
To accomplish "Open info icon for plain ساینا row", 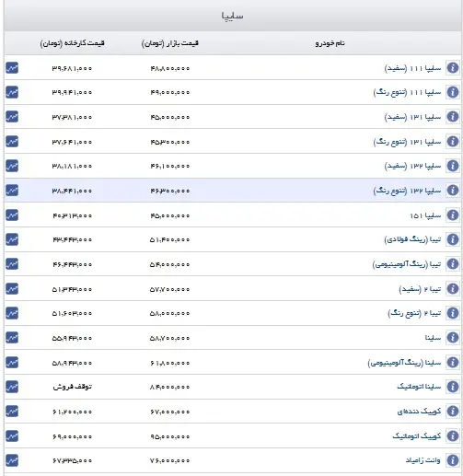I will point(453,338).
